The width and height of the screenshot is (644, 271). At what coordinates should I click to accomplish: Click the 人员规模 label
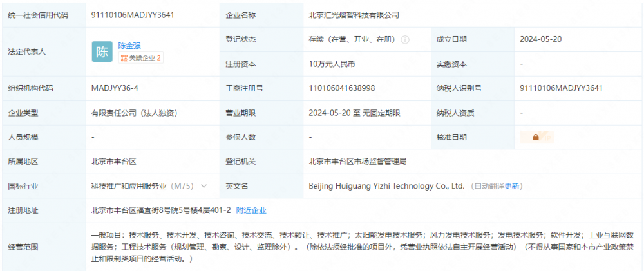pos(23,137)
